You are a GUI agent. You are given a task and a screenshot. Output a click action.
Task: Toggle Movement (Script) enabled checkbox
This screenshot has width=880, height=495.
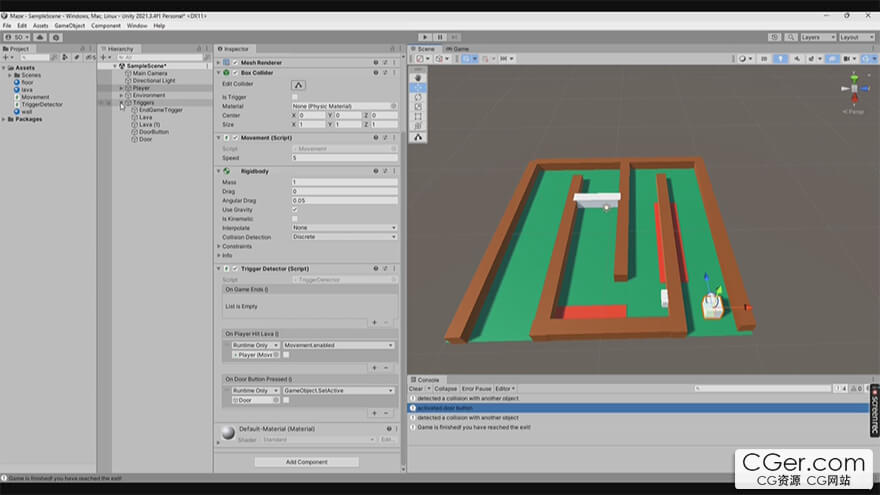click(x=235, y=138)
